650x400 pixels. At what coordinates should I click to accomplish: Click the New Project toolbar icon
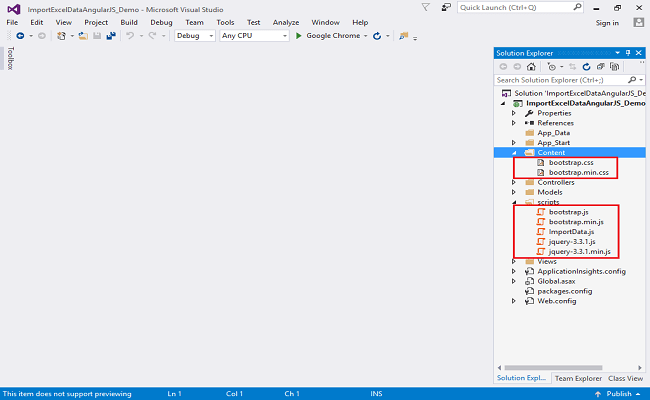(x=61, y=36)
